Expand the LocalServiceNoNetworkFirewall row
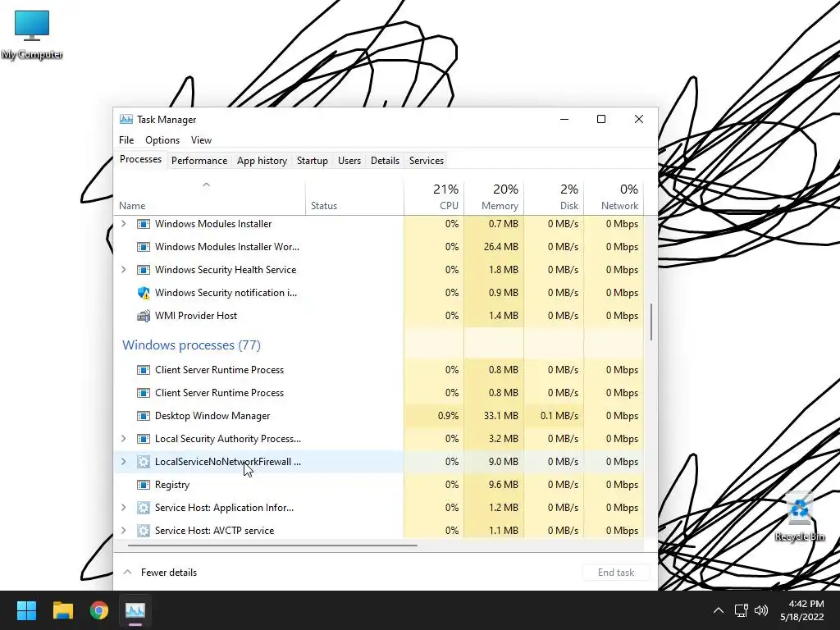Image resolution: width=840 pixels, height=630 pixels. (124, 462)
